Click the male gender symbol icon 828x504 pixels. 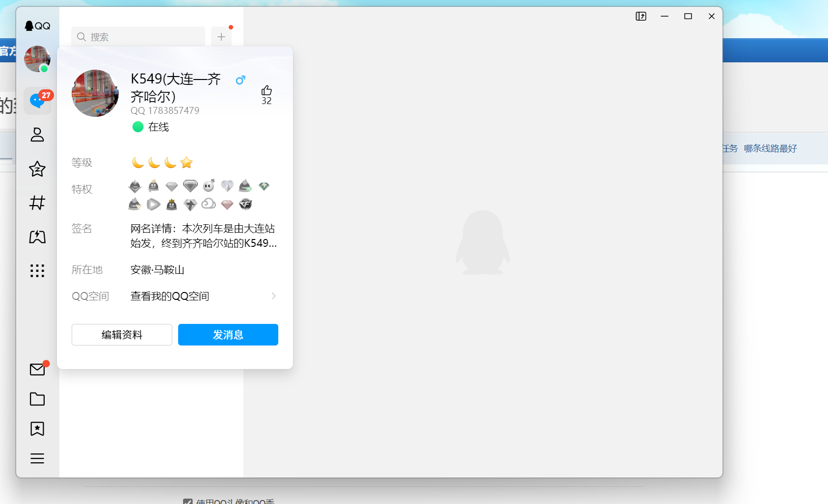coord(240,80)
